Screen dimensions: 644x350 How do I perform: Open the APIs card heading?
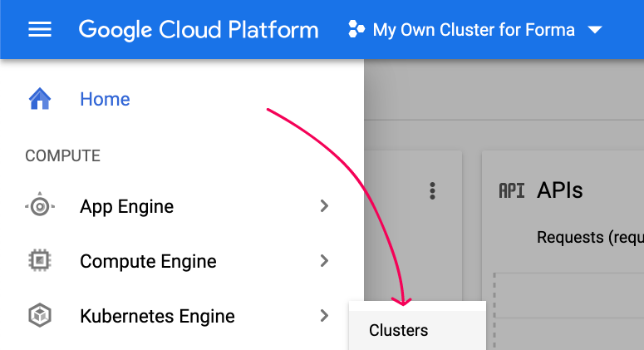pos(559,190)
